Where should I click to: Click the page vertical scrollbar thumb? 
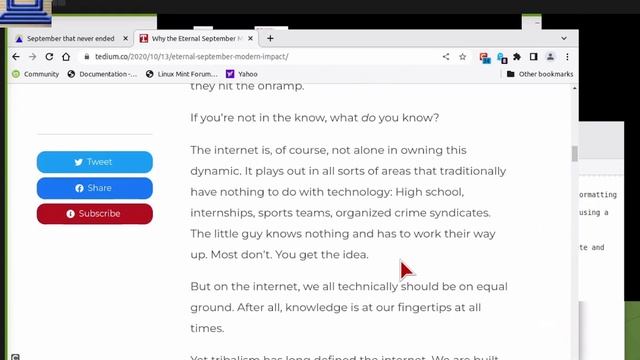[x=575, y=154]
